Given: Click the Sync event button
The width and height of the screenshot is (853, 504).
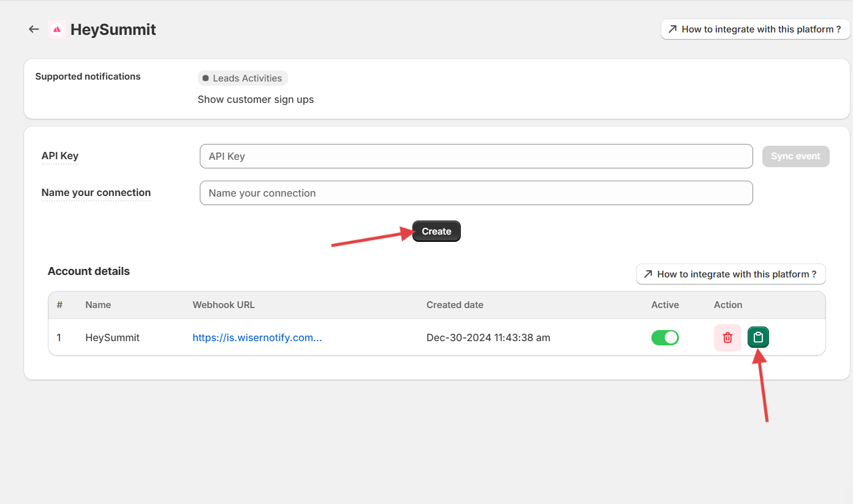Looking at the screenshot, I should coord(795,156).
